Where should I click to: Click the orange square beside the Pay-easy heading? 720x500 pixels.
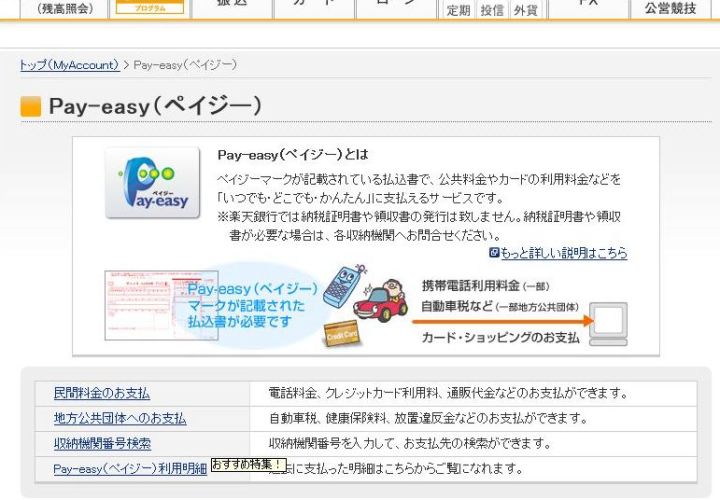[x=31, y=106]
